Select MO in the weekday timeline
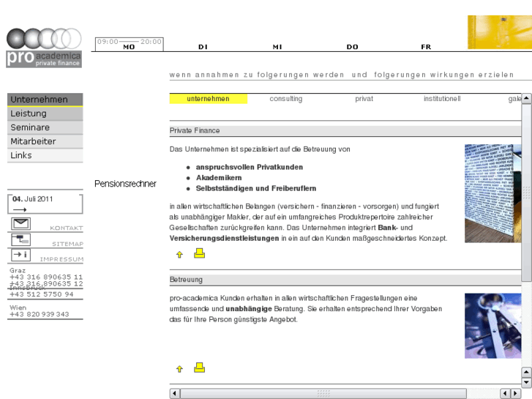 [129, 47]
